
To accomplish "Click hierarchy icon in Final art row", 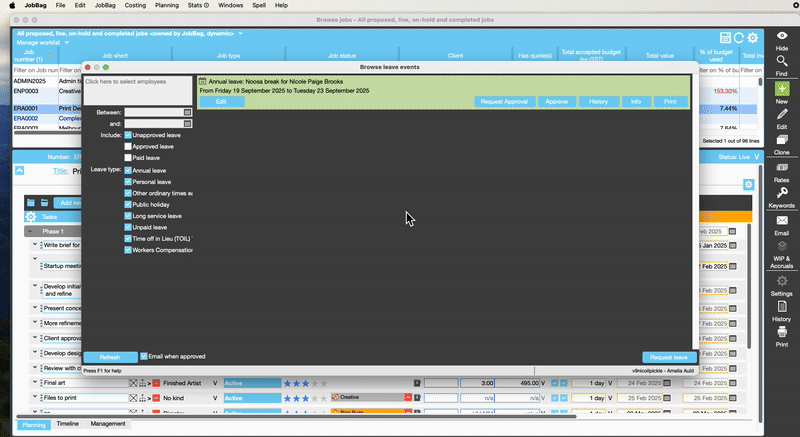I will (142, 383).
